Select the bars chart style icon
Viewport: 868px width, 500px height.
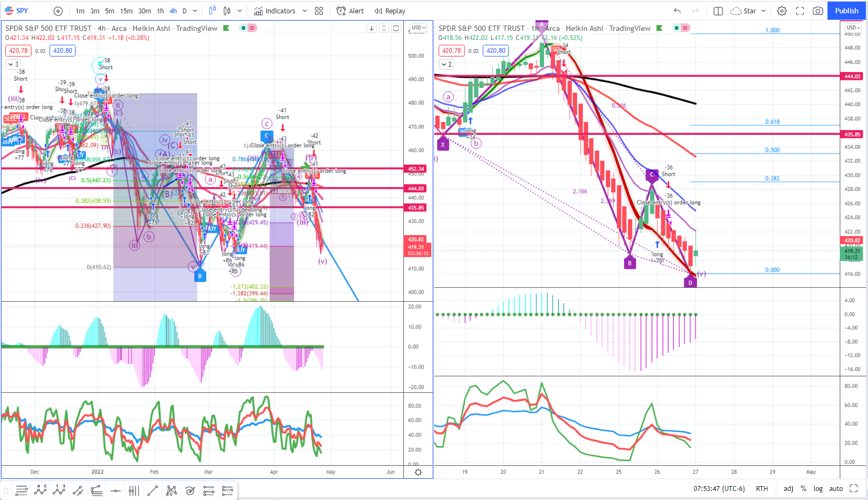212,11
